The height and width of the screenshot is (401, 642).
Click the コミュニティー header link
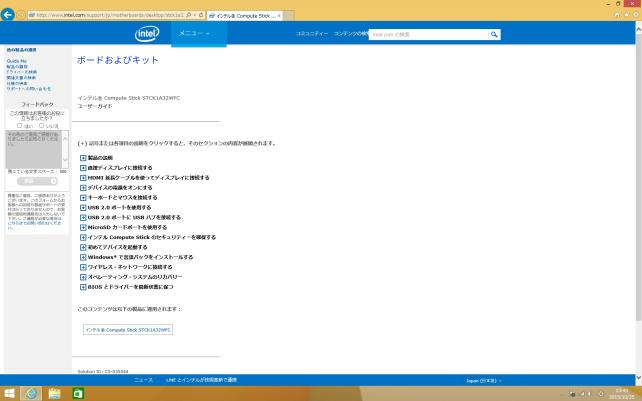click(312, 34)
